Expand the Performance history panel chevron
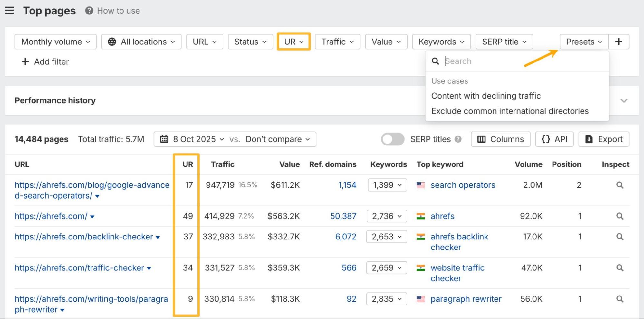The width and height of the screenshot is (644, 319). coord(624,100)
